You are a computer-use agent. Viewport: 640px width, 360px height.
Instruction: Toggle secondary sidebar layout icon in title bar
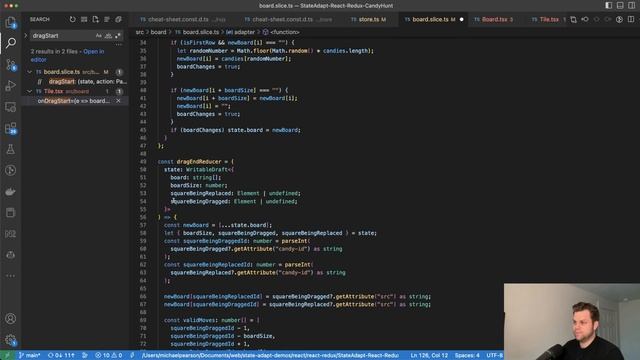point(631,5)
